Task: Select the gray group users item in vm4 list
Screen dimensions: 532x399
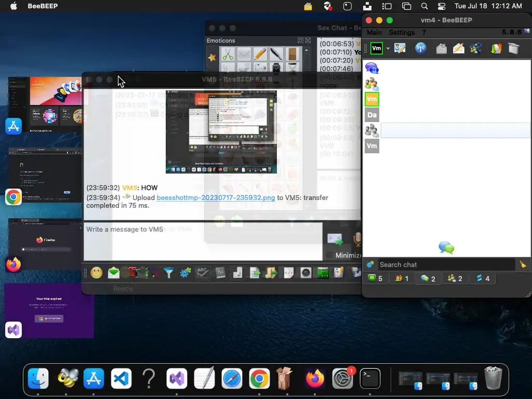Action: coord(372,130)
